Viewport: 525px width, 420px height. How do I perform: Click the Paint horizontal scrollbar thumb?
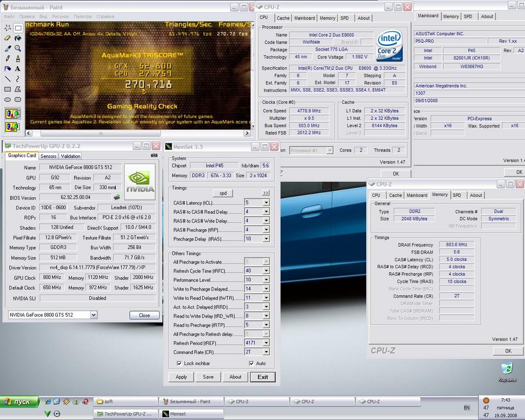click(x=101, y=133)
